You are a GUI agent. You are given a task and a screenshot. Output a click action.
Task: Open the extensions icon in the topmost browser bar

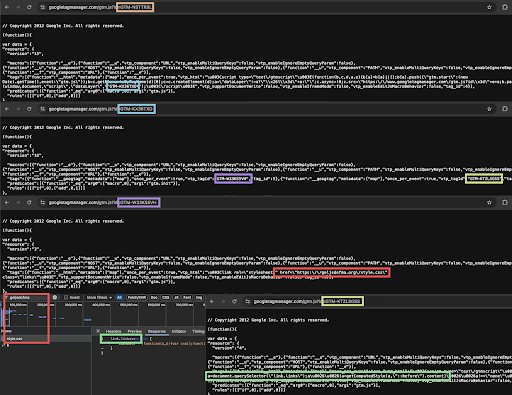tap(505, 7)
